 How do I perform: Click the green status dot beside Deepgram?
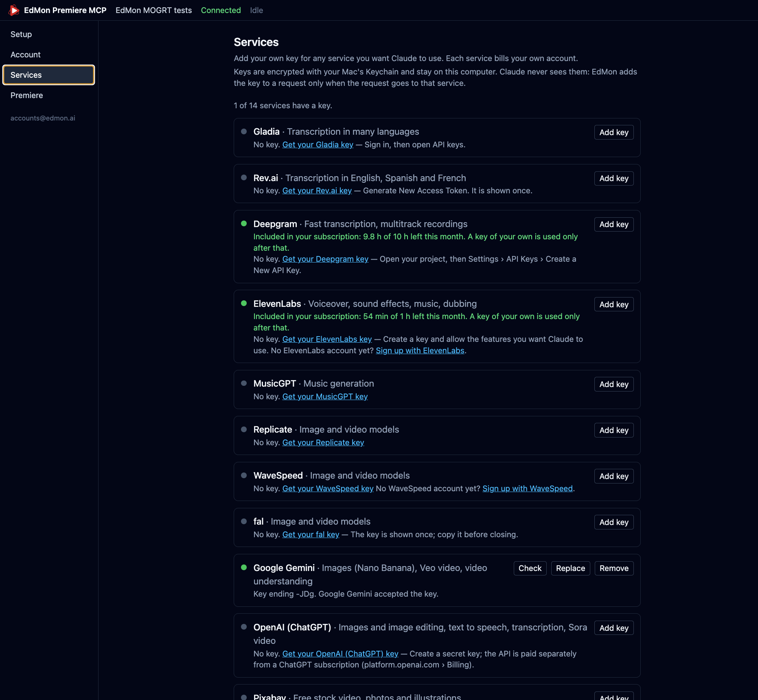click(244, 223)
